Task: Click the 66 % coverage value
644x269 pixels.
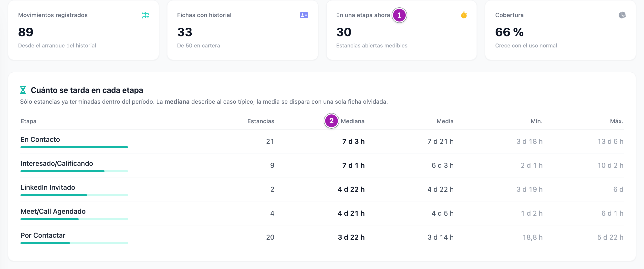Action: [x=509, y=32]
